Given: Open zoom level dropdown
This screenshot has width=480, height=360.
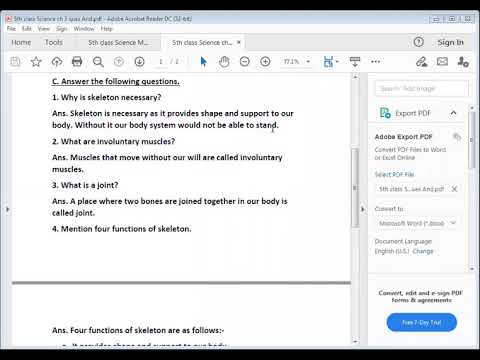Looking at the screenshot, I should pyautogui.click(x=308, y=62).
